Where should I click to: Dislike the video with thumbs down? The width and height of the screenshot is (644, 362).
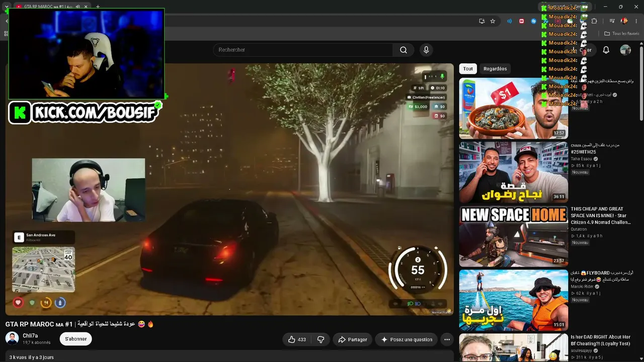(x=320, y=339)
